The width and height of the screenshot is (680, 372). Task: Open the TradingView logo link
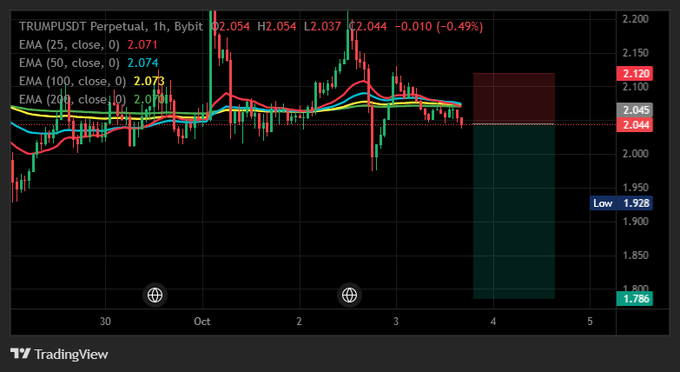tap(59, 354)
